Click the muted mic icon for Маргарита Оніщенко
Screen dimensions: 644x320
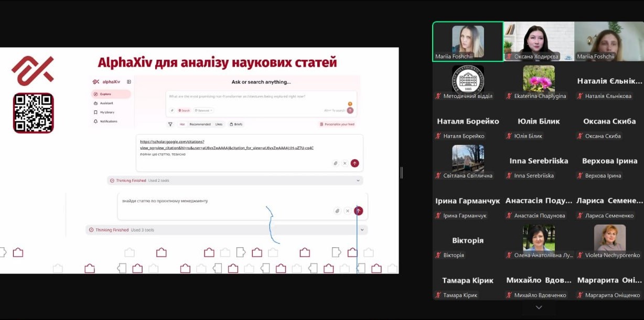(x=579, y=295)
